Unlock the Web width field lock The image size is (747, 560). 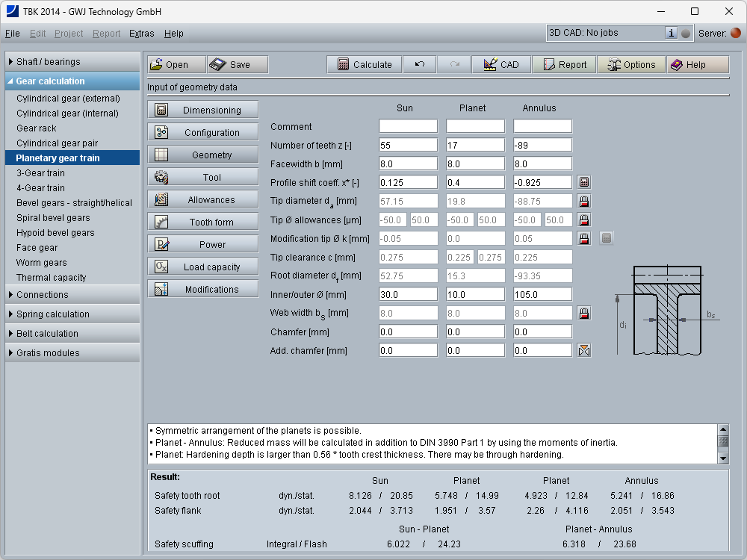[x=584, y=313]
